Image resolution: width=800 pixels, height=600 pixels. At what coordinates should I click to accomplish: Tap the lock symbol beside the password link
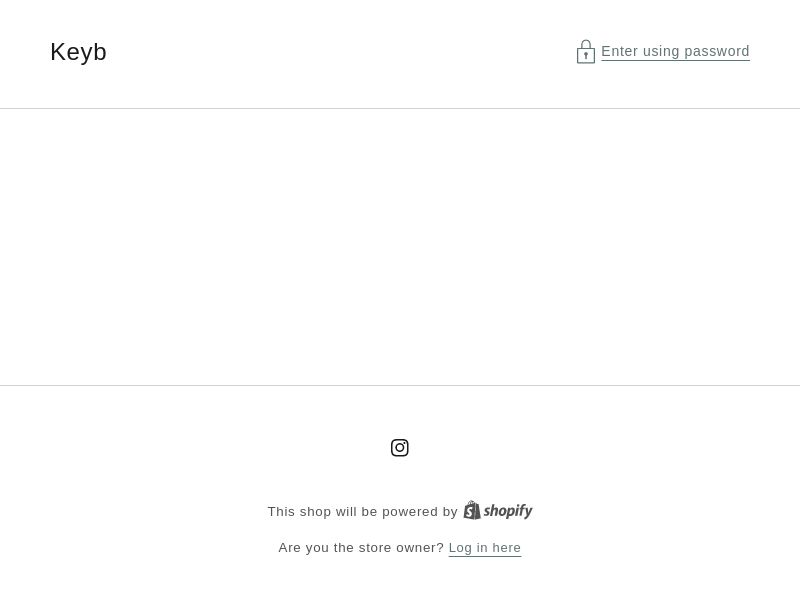586,52
